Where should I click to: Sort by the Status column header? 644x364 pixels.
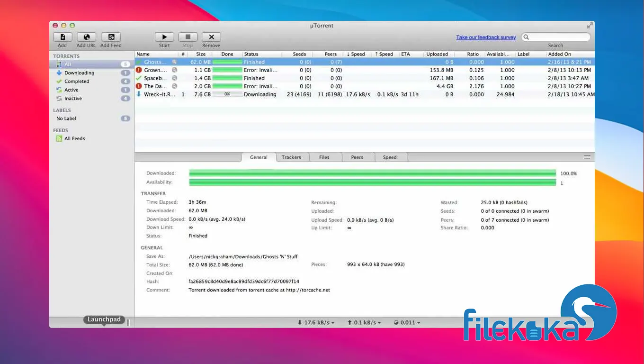pos(262,54)
